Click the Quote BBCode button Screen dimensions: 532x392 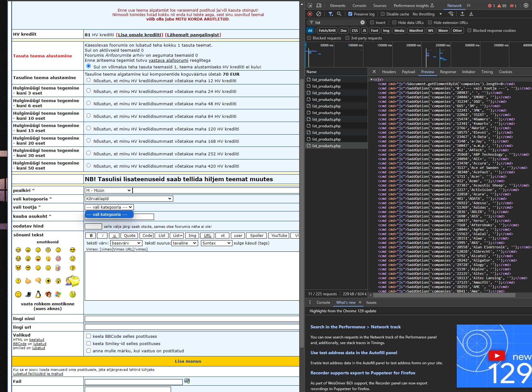pyautogui.click(x=129, y=235)
